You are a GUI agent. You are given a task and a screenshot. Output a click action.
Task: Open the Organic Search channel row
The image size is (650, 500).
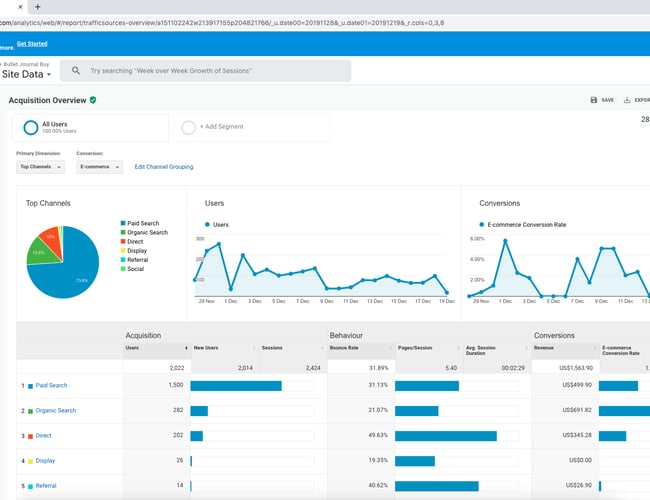pos(58,410)
